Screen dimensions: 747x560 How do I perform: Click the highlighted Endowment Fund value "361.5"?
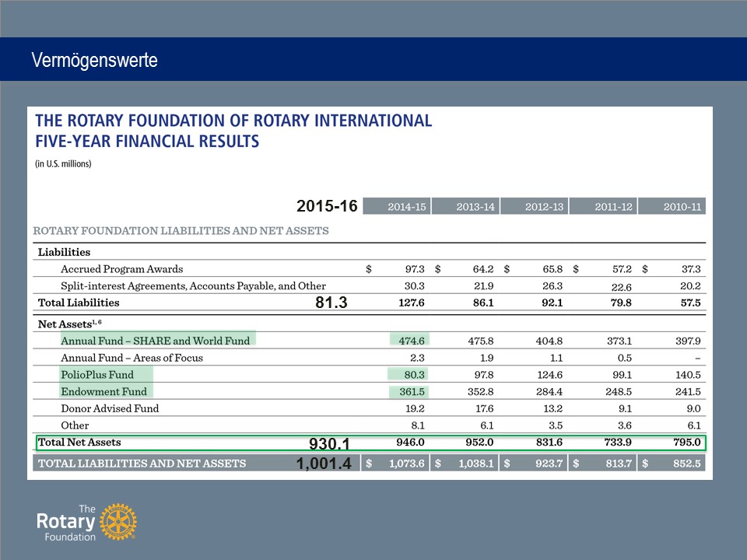pyautogui.click(x=412, y=391)
